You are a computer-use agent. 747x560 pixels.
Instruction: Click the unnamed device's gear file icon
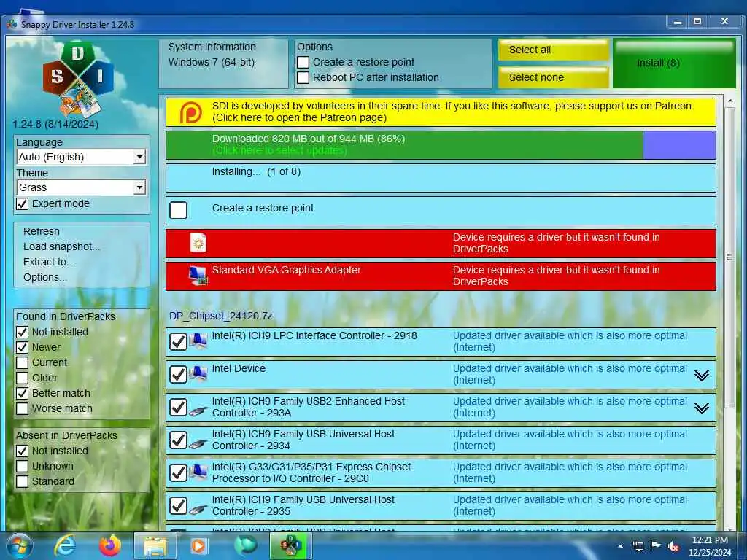tap(198, 243)
